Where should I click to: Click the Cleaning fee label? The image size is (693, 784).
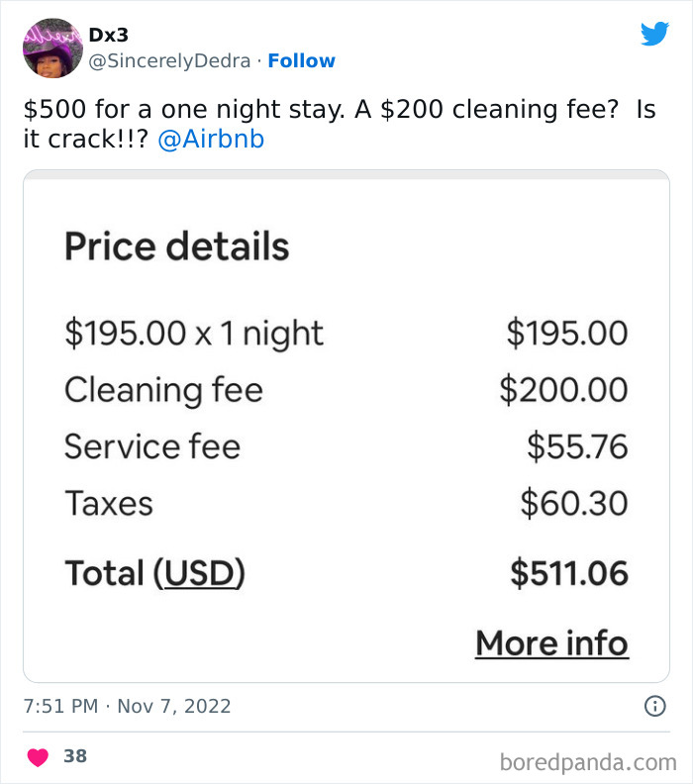click(163, 390)
